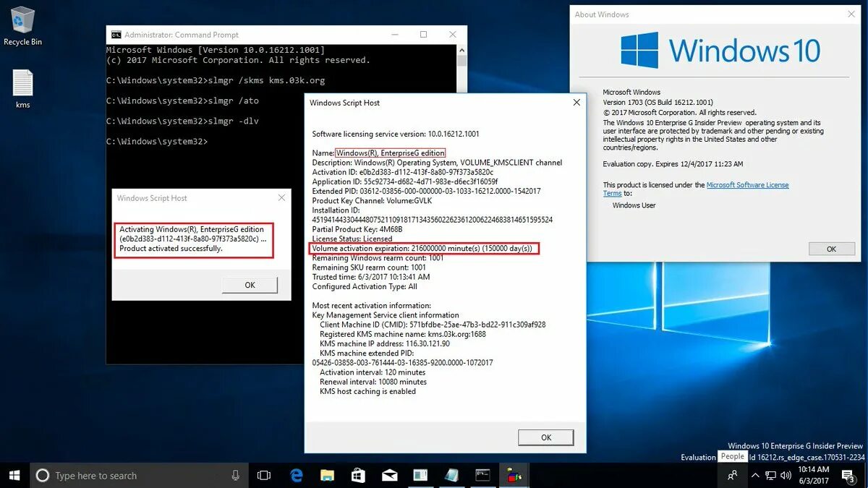
Task: Click 'Windows User' in About Windows dialog
Action: (634, 205)
